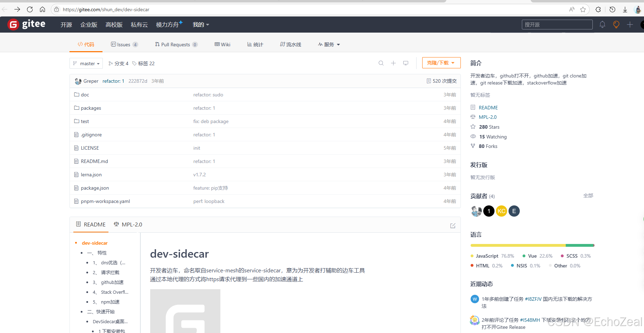
Task: Jump to 3、github加速 in outline
Action: coord(108,282)
